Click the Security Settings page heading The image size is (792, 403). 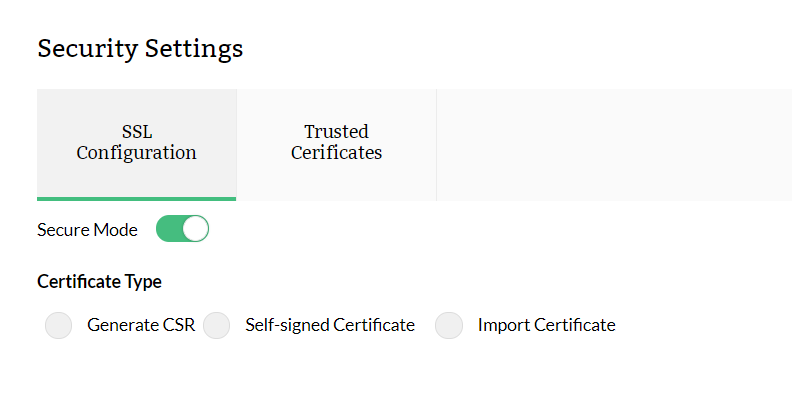tap(140, 48)
